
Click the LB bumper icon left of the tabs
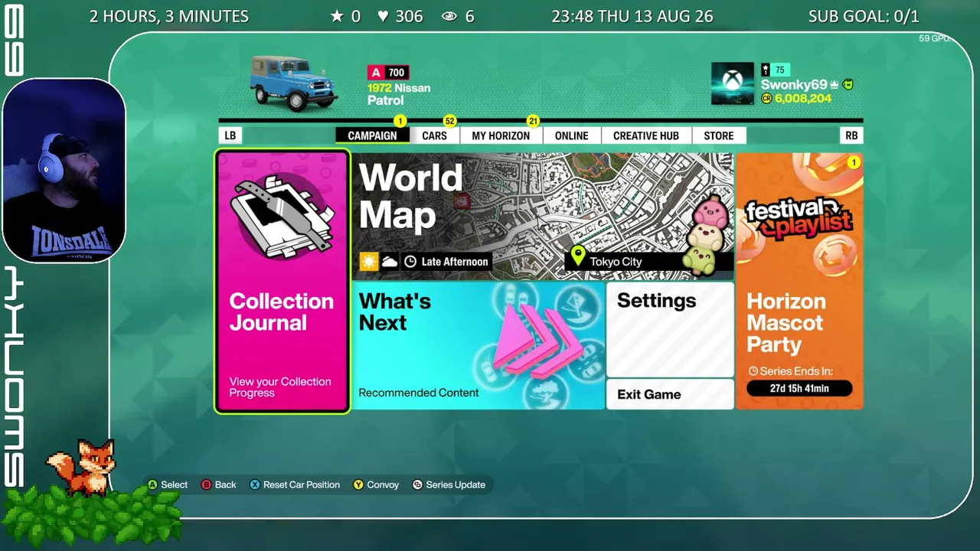pyautogui.click(x=230, y=135)
